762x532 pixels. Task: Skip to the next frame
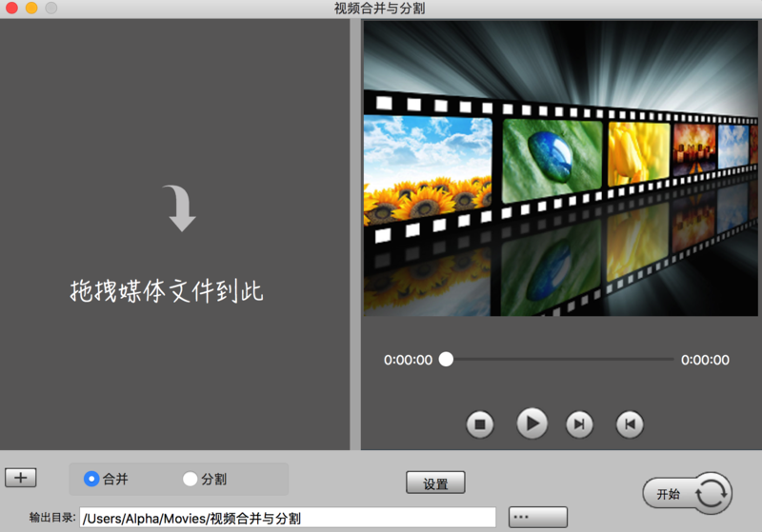[579, 424]
